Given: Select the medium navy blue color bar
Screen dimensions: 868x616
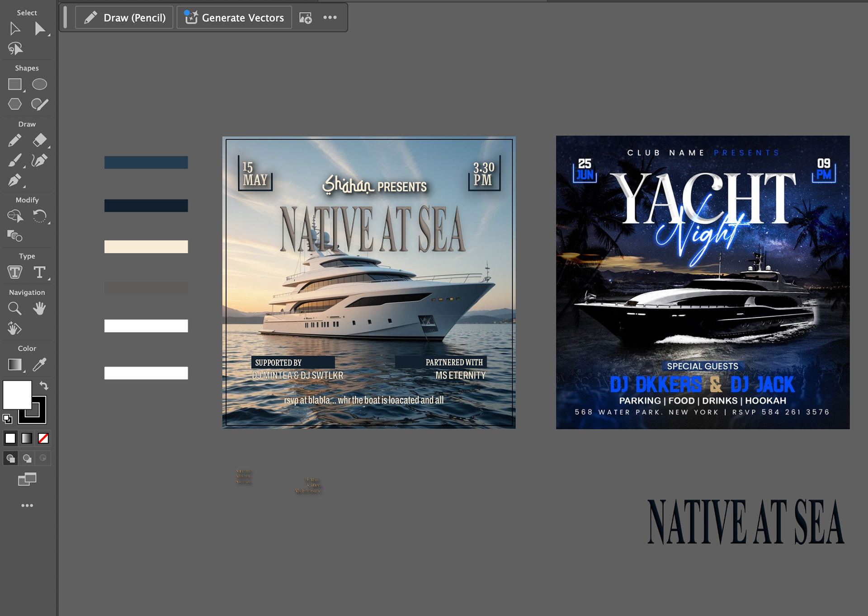Looking at the screenshot, I should pos(146,162).
